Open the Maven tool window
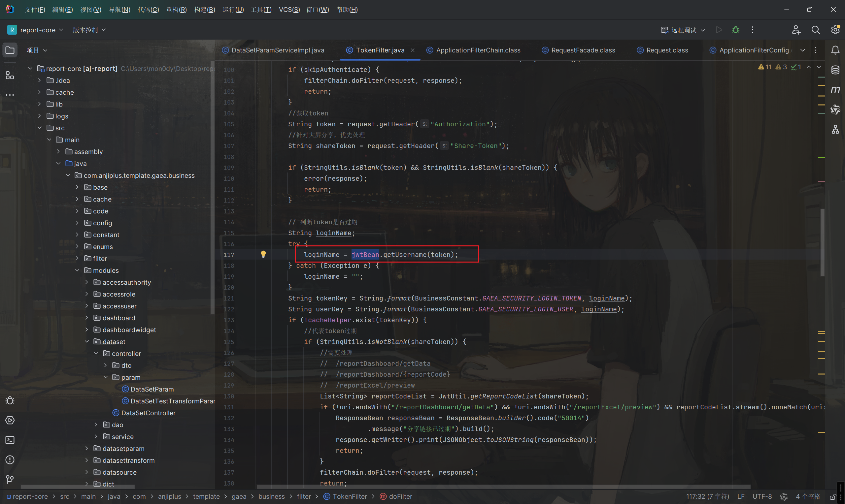This screenshot has width=845, height=504. (835, 90)
